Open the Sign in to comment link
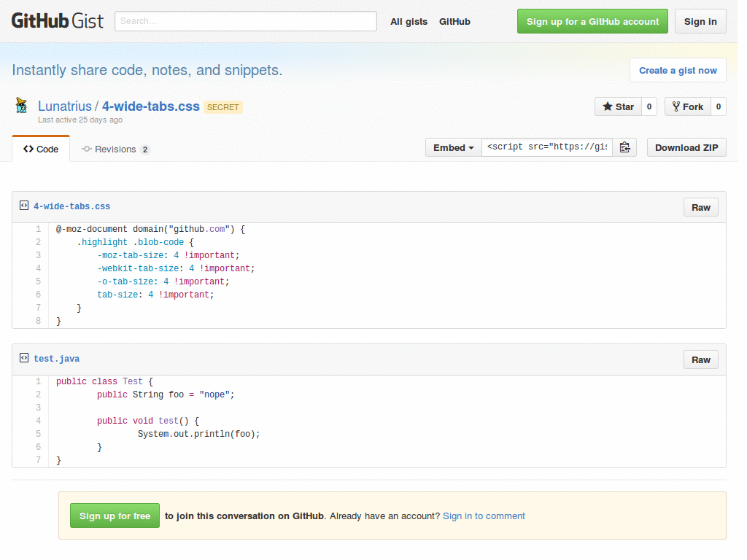The height and width of the screenshot is (560, 747). (x=484, y=516)
